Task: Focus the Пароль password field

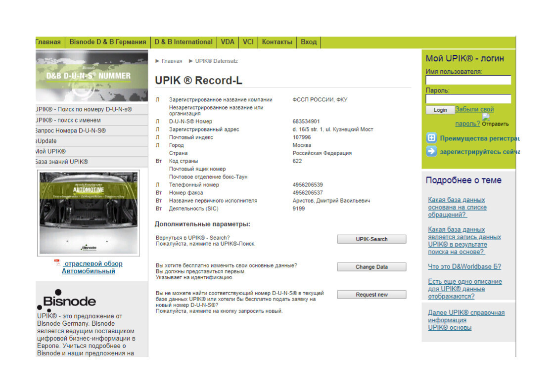Action: pyautogui.click(x=468, y=99)
